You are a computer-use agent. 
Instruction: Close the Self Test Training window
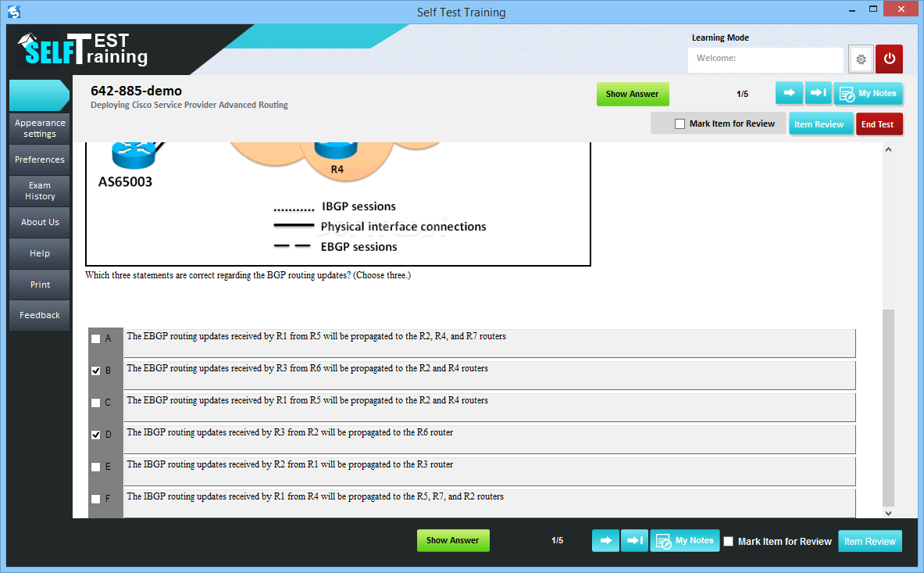[x=901, y=9]
